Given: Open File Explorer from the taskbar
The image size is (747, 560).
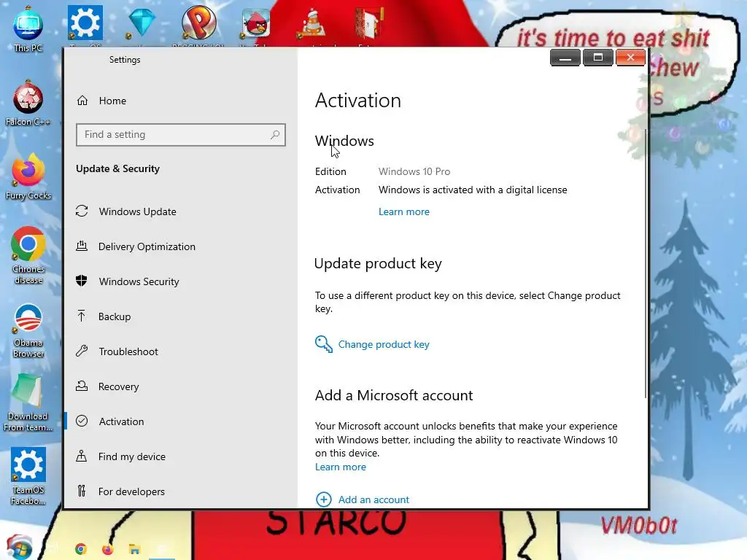Looking at the screenshot, I should point(134,549).
